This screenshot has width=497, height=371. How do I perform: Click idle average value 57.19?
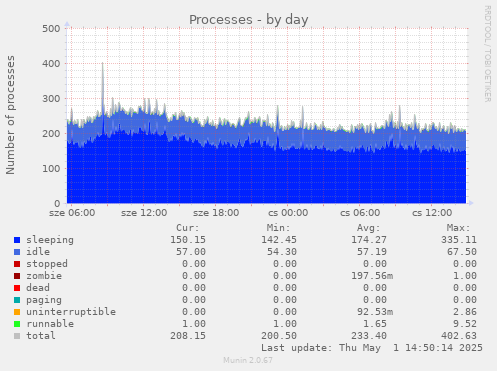(x=372, y=252)
